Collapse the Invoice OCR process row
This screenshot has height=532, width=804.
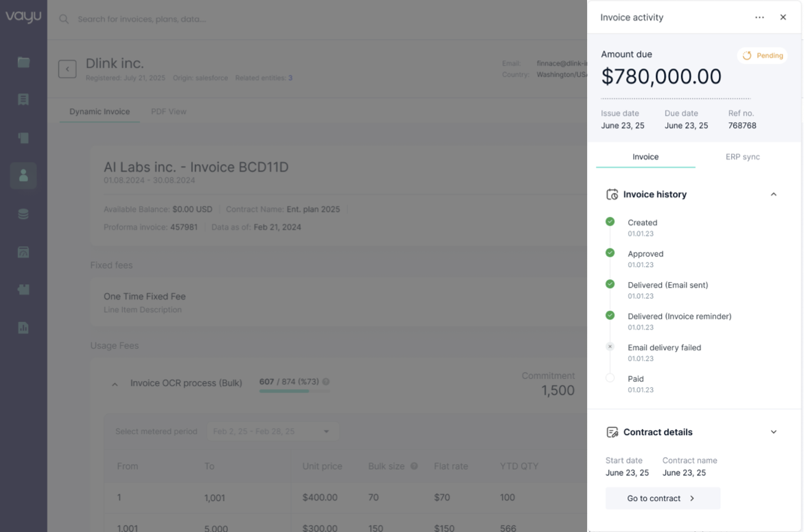click(x=115, y=384)
